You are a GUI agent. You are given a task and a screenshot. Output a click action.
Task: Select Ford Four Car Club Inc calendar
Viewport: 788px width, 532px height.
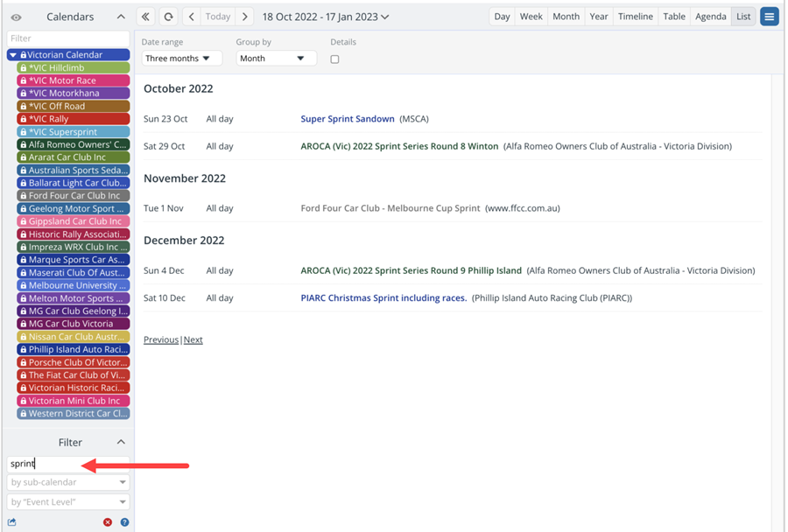pyautogui.click(x=74, y=196)
